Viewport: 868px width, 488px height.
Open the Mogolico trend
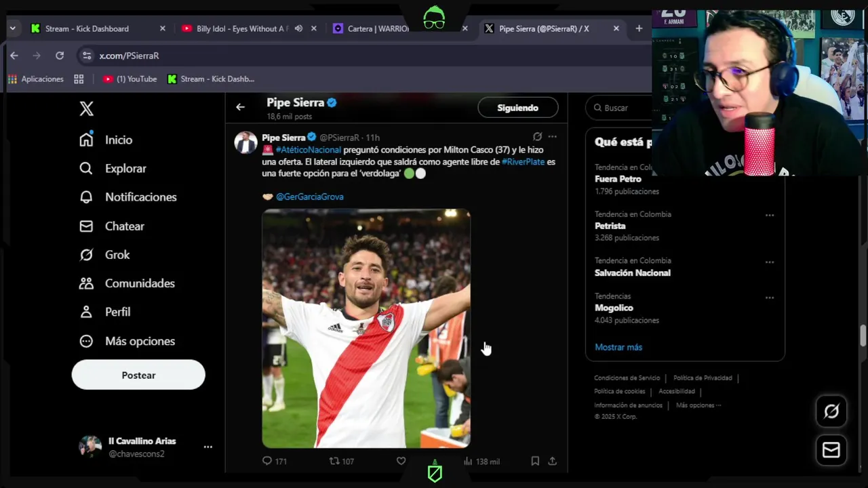pos(614,308)
